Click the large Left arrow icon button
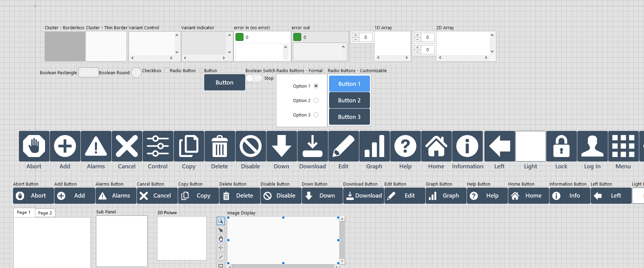 tap(500, 146)
